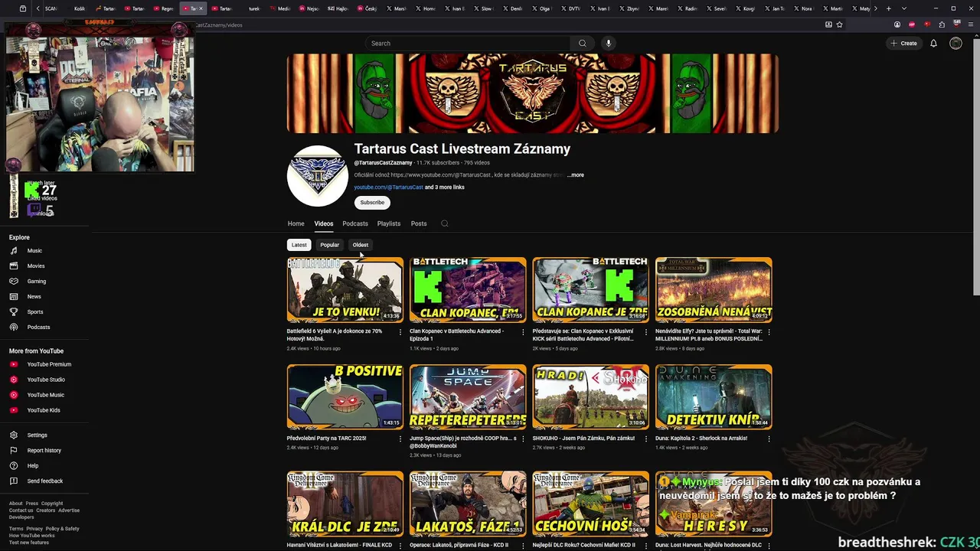Image resolution: width=980 pixels, height=551 pixels.
Task: Open 'Test new features' link
Action: point(29,543)
